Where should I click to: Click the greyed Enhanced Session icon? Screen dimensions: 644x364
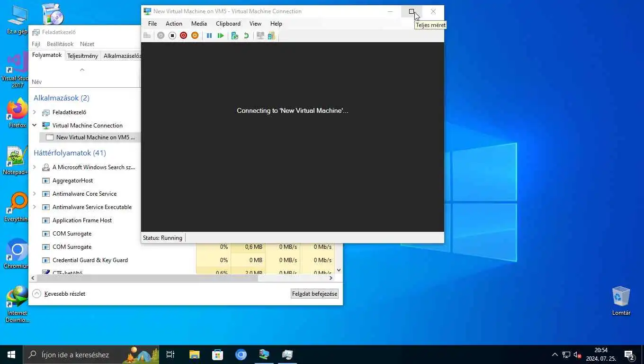click(260, 36)
